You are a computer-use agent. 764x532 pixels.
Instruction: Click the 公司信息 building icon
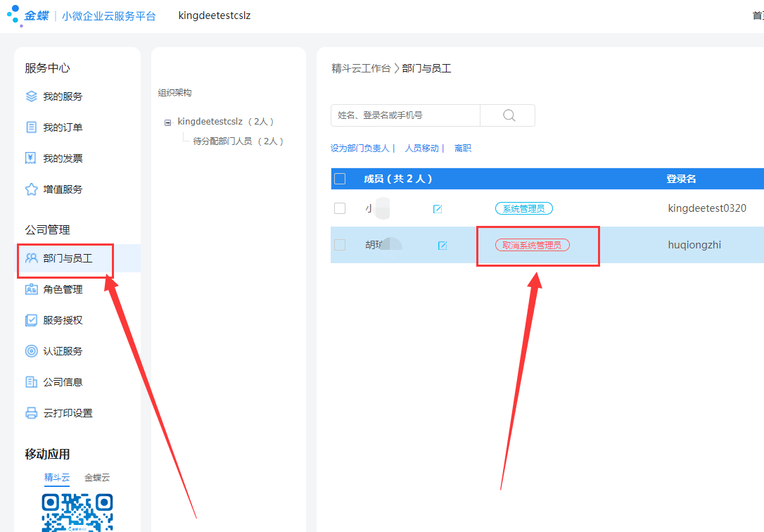[x=31, y=382]
